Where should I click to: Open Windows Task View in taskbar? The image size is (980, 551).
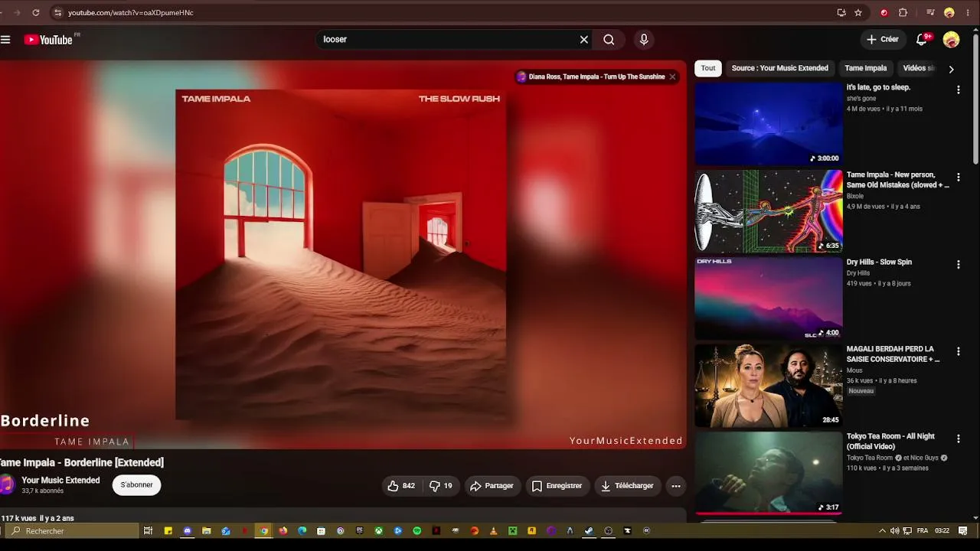coord(148,531)
